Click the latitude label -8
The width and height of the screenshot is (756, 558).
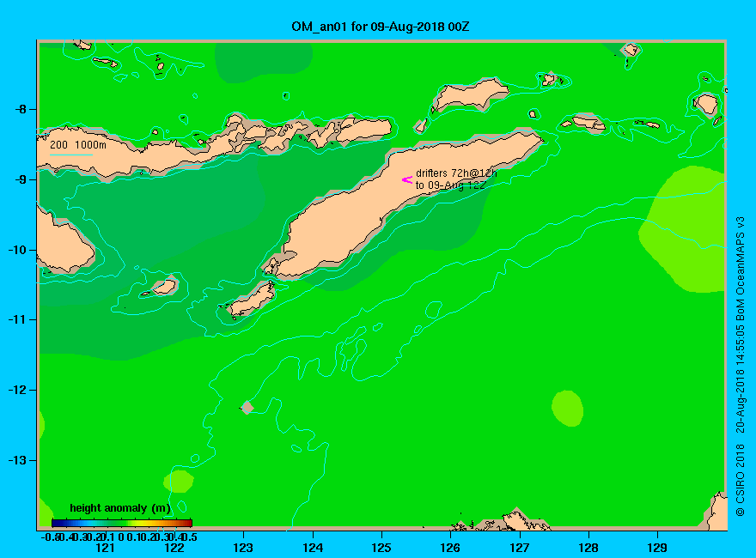21,109
